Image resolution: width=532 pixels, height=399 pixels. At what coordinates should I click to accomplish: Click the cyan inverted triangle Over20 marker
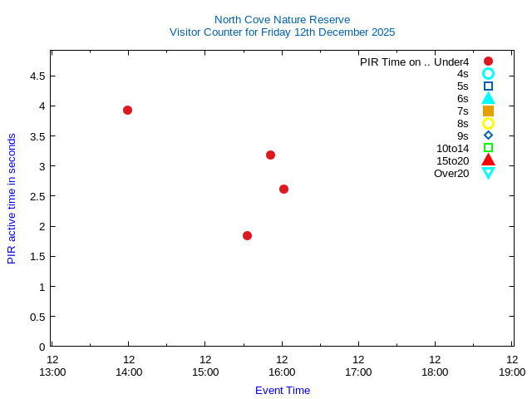[488, 173]
